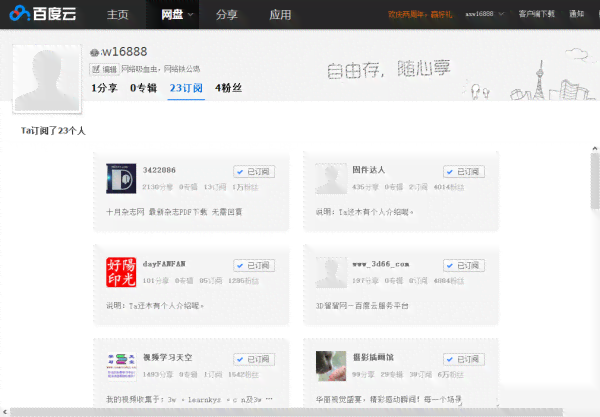Select the 23订阅 subscriptions tab
600x417 pixels.
pyautogui.click(x=186, y=88)
